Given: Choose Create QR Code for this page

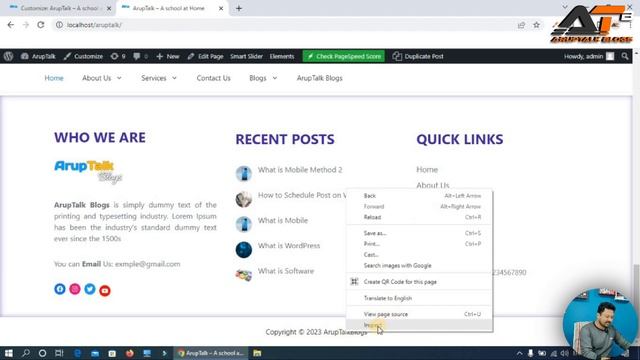Looking at the screenshot, I should point(420,282).
